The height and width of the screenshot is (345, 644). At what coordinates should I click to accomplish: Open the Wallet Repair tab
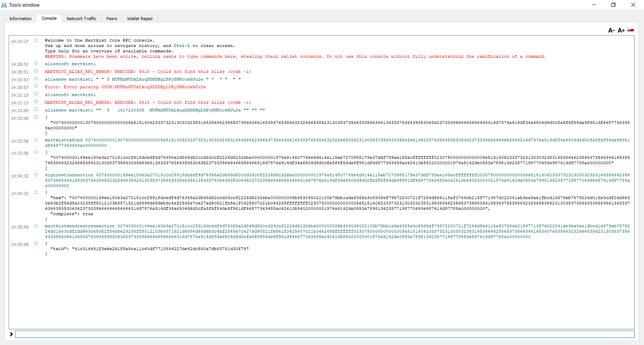tap(140, 18)
